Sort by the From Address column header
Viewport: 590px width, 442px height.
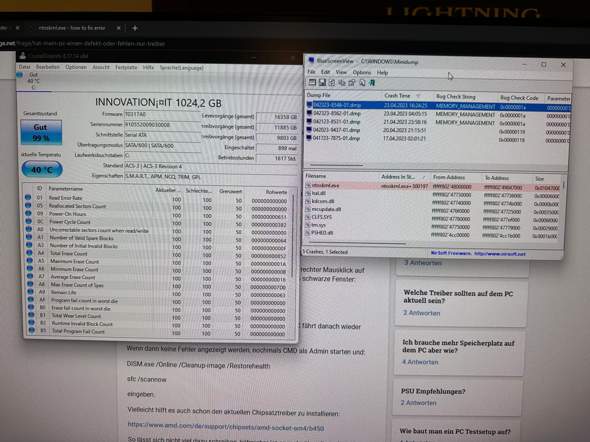456,177
